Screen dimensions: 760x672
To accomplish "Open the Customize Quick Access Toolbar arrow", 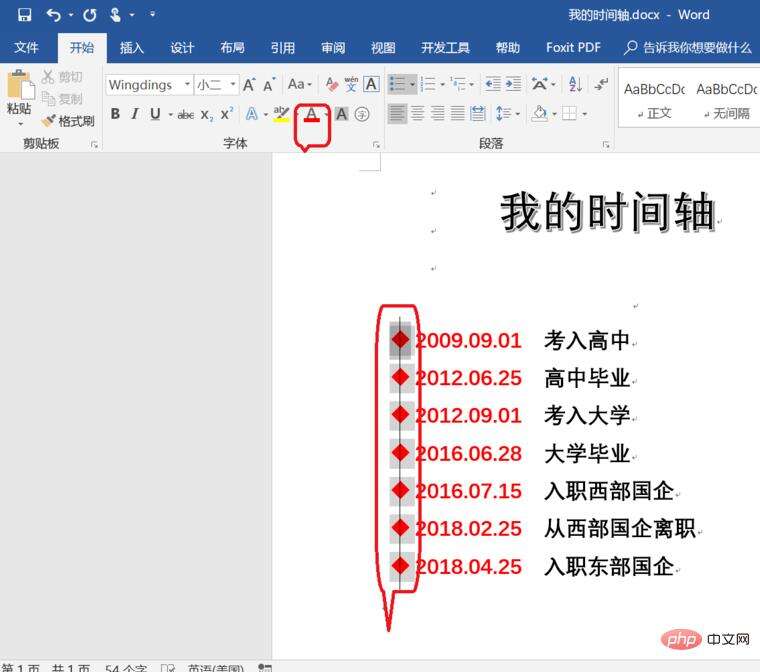I will coord(152,15).
